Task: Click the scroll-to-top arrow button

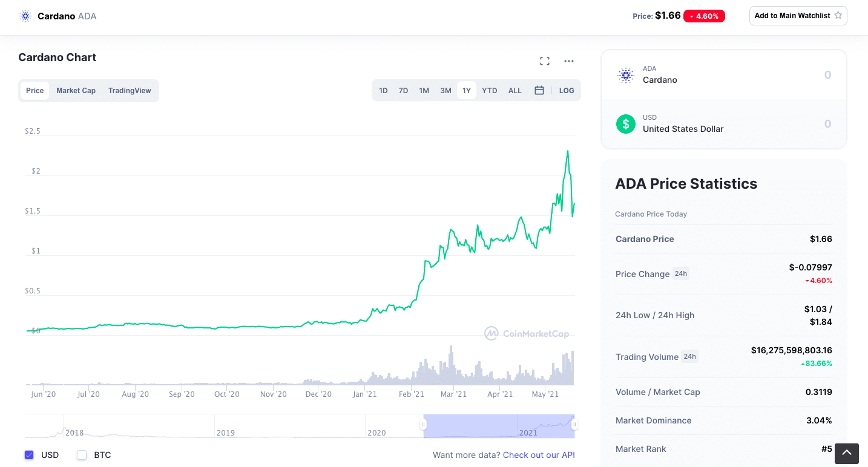Action: coord(847,453)
